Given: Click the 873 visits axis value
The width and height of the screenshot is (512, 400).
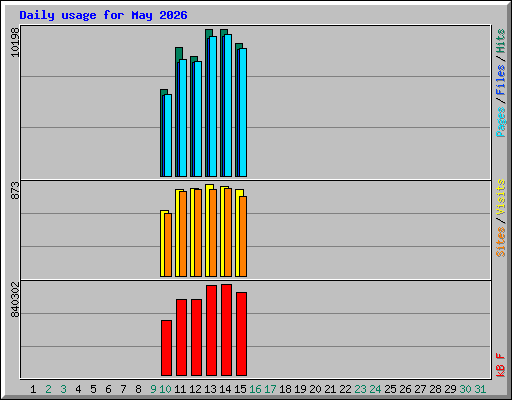Looking at the screenshot, I should 15,190.
